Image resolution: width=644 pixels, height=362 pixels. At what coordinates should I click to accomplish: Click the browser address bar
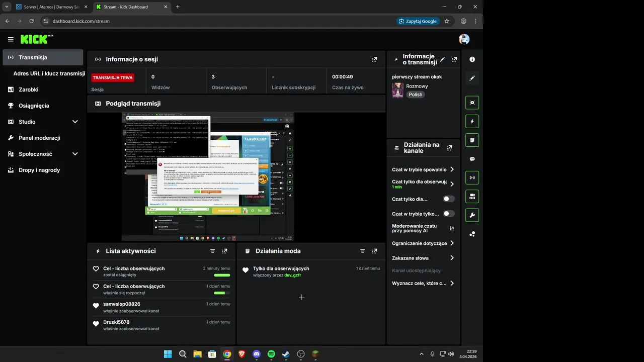point(217,21)
